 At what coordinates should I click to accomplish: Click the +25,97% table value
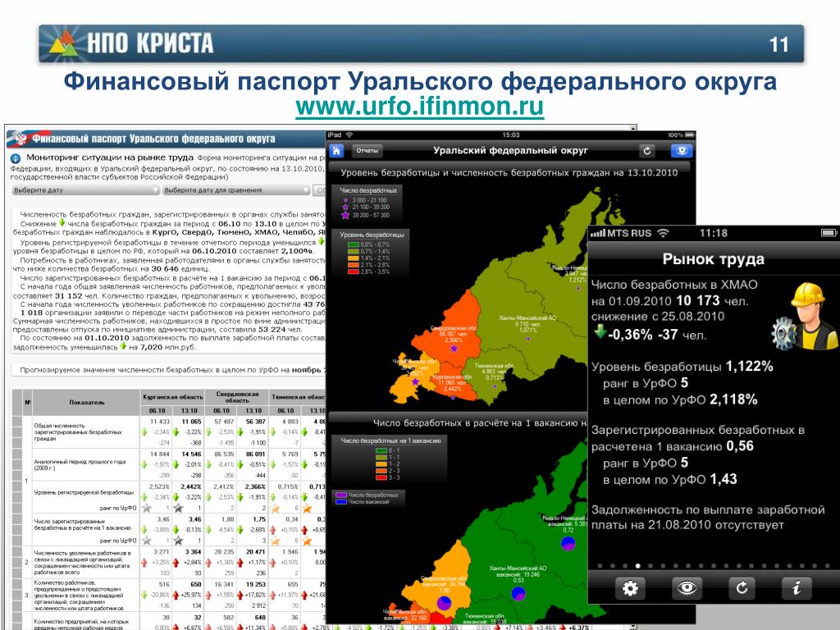click(191, 596)
